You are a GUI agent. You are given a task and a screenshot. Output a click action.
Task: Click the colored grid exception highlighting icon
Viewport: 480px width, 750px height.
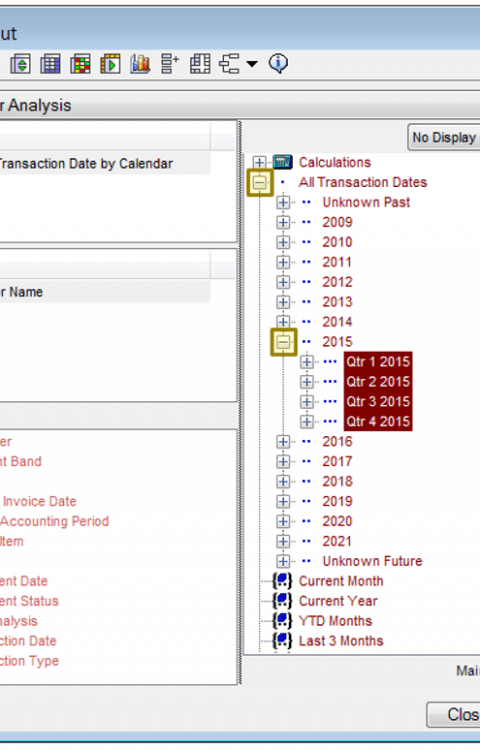(x=80, y=64)
